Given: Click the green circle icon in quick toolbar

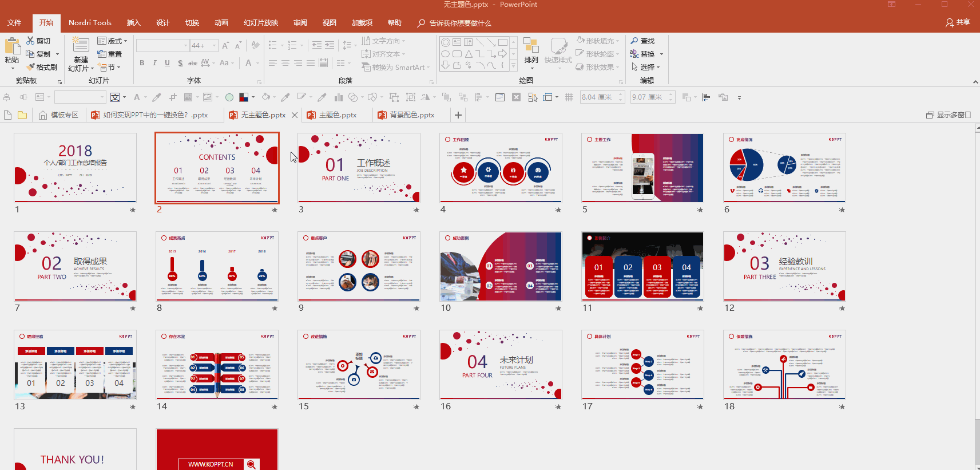Looking at the screenshot, I should click(229, 97).
